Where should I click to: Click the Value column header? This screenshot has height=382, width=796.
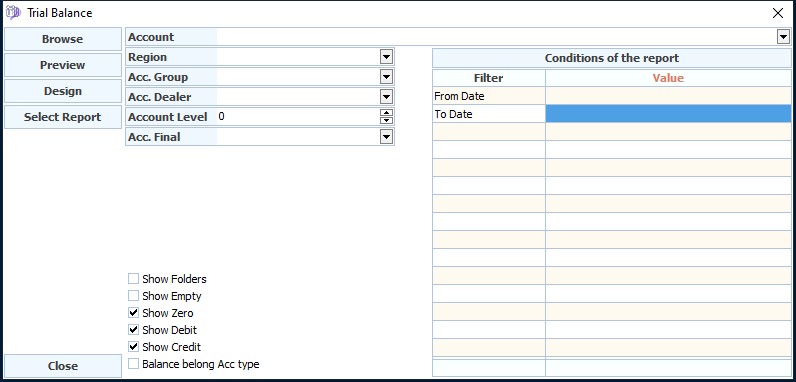point(668,78)
